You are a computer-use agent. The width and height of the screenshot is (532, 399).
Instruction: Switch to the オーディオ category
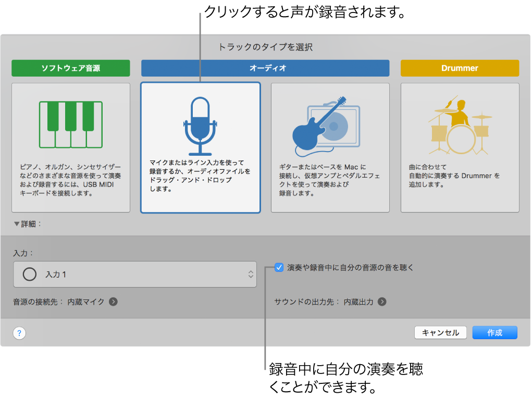[x=265, y=68]
